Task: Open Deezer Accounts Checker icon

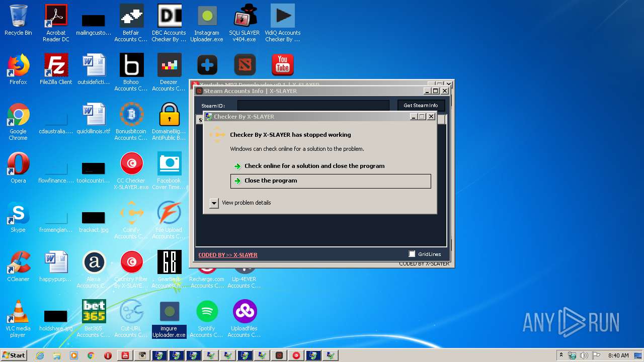Action: coord(169,72)
